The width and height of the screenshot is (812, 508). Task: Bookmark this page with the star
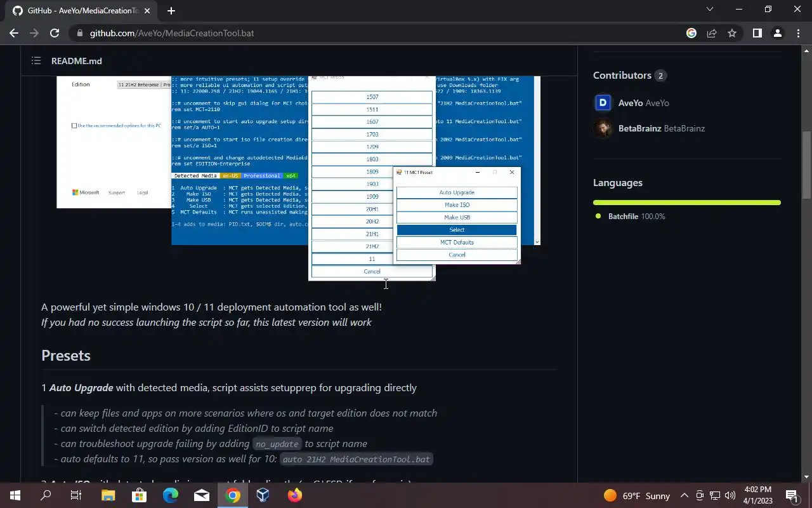click(732, 33)
